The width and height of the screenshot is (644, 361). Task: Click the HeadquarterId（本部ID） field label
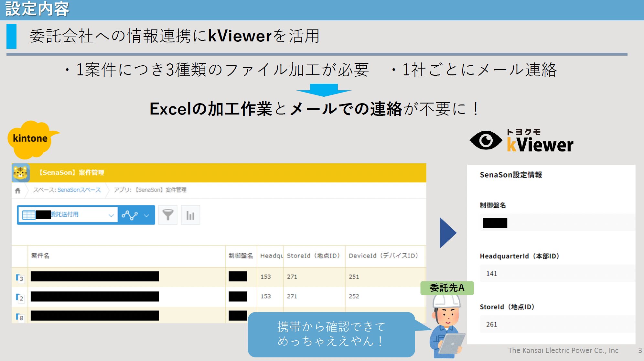pos(520,256)
